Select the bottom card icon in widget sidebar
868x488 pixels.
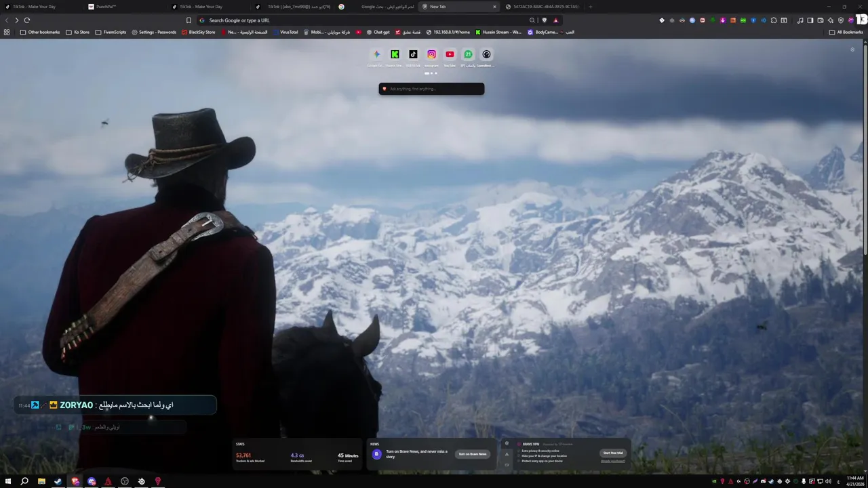click(507, 465)
